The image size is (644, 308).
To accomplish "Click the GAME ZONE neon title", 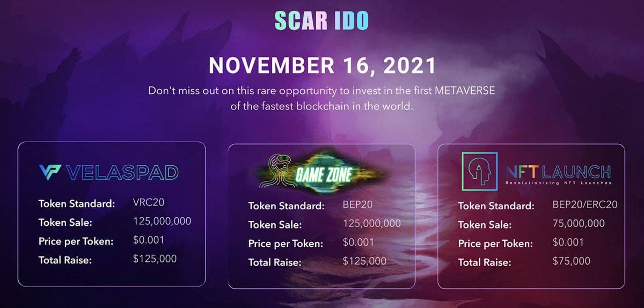I will click(323, 174).
